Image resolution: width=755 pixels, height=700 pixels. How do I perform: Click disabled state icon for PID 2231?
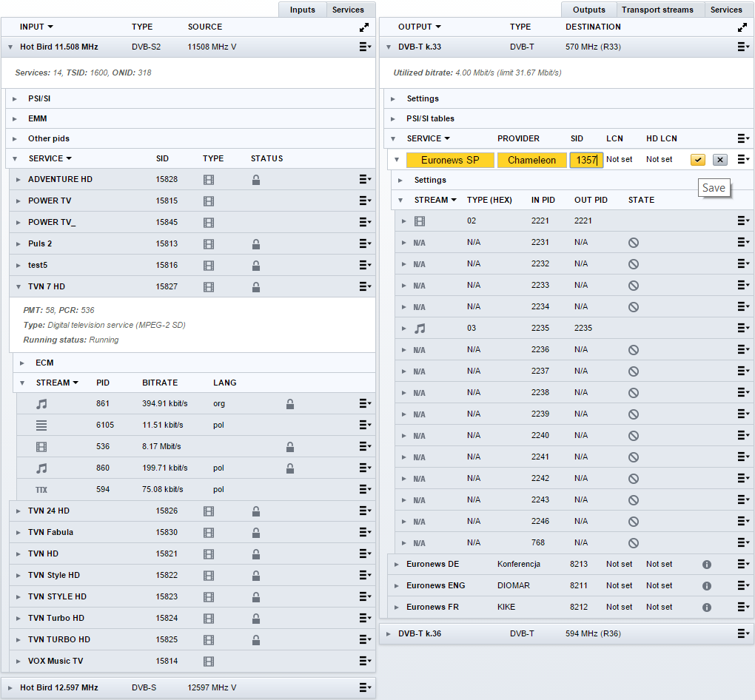634,243
